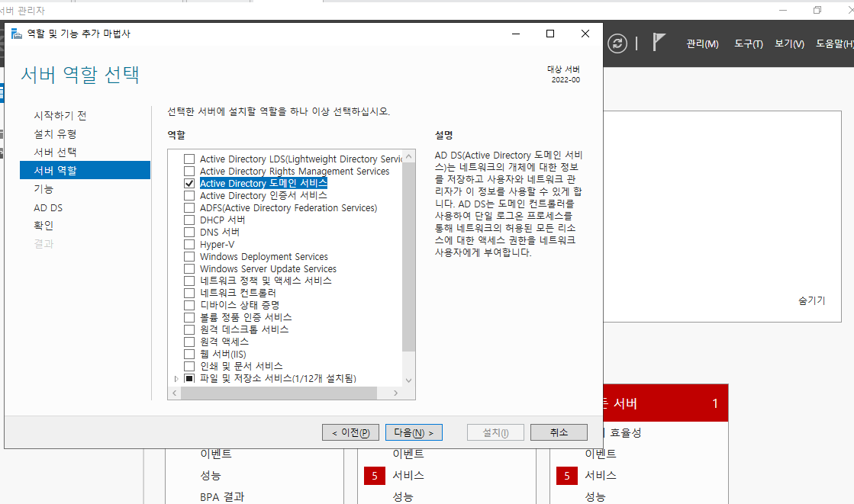The width and height of the screenshot is (854, 504).
Task: Open 보기(V) menu in Server Manager
Action: coord(789,44)
